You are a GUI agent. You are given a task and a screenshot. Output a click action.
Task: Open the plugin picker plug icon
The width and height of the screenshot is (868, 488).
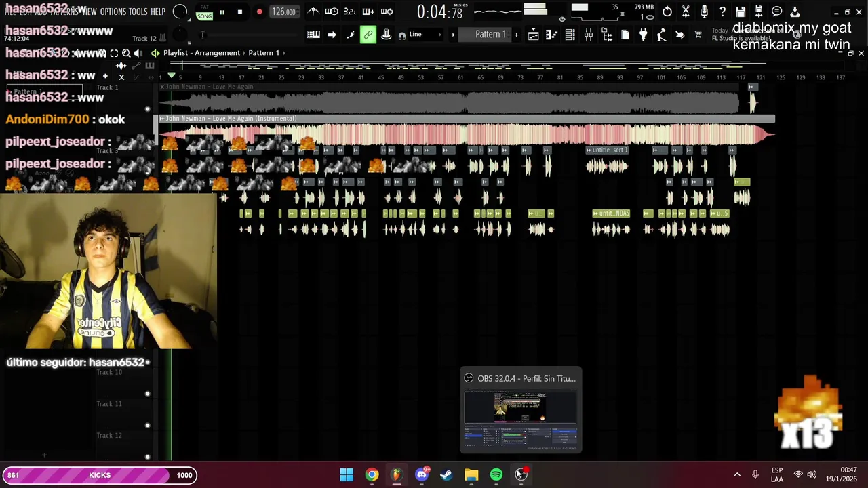[x=644, y=35]
